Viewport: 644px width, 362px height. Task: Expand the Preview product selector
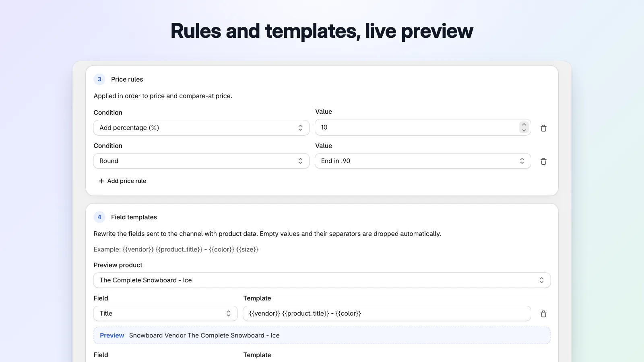[x=322, y=280]
